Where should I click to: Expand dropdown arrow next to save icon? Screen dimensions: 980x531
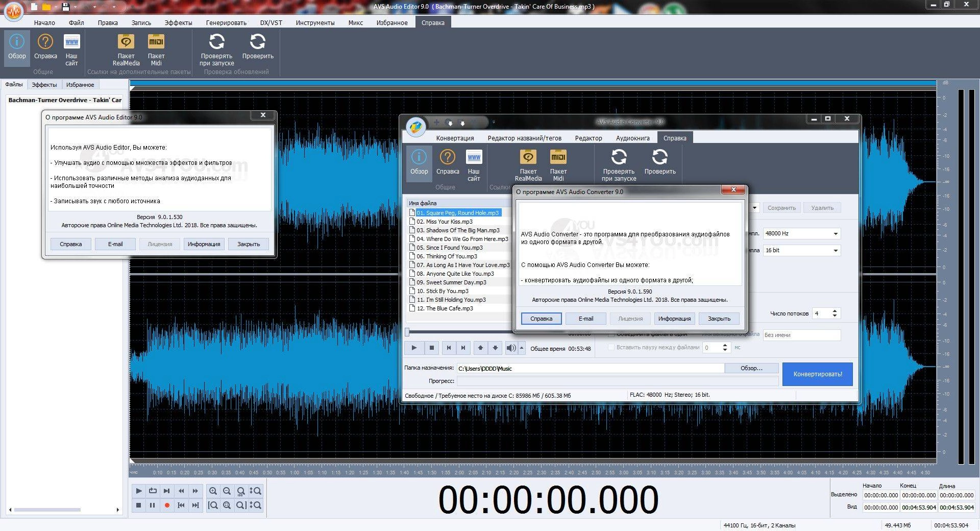click(75, 7)
